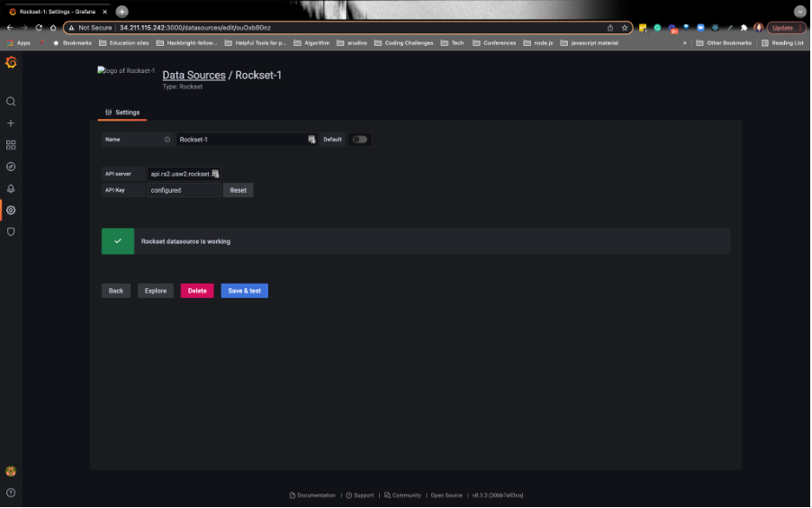Click the red Delete button
This screenshot has width=812, height=508.
coord(197,291)
